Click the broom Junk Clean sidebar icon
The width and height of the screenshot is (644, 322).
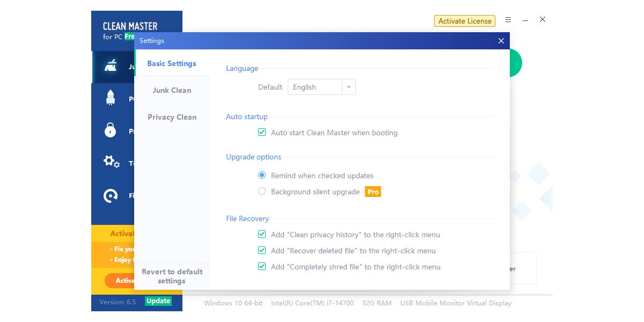(111, 67)
